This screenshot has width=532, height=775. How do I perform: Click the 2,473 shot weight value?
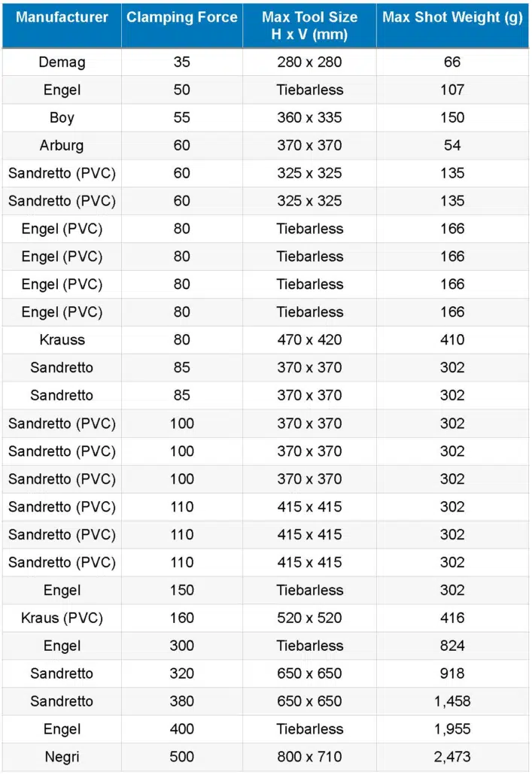(452, 757)
